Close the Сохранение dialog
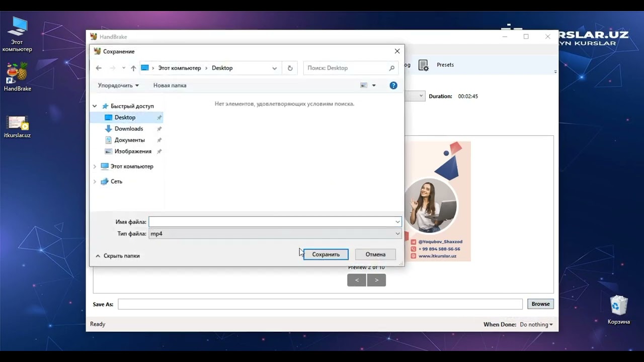Image resolution: width=644 pixels, height=362 pixels. pyautogui.click(x=397, y=51)
